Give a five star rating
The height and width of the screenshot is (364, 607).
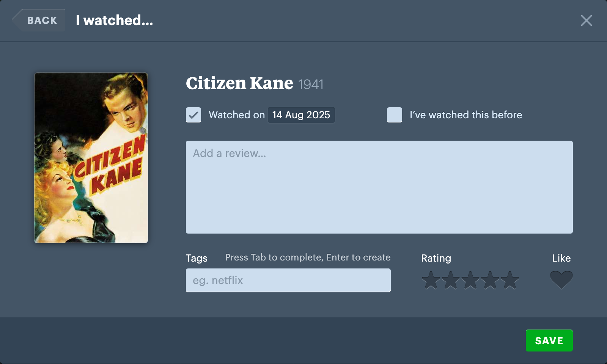pyautogui.click(x=510, y=280)
